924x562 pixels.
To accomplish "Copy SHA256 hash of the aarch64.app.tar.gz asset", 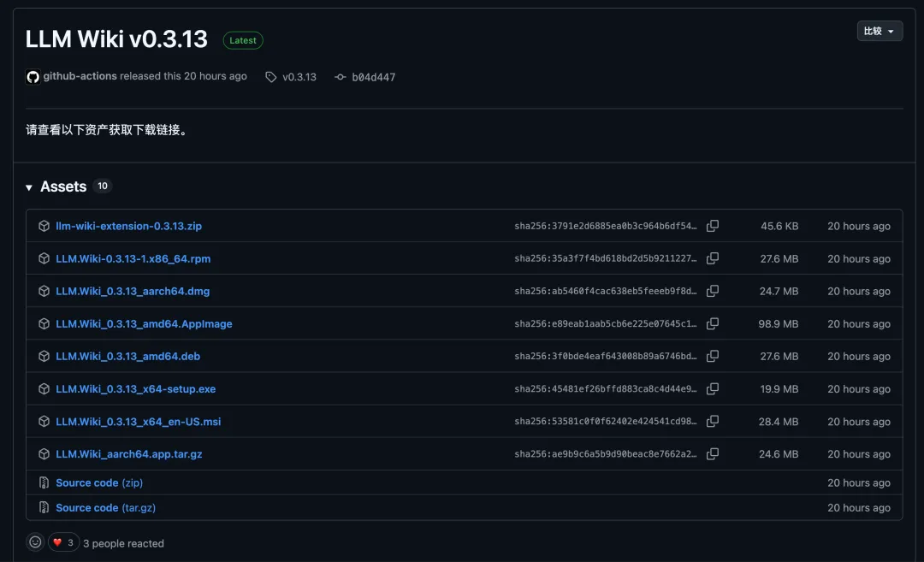I will click(x=712, y=453).
